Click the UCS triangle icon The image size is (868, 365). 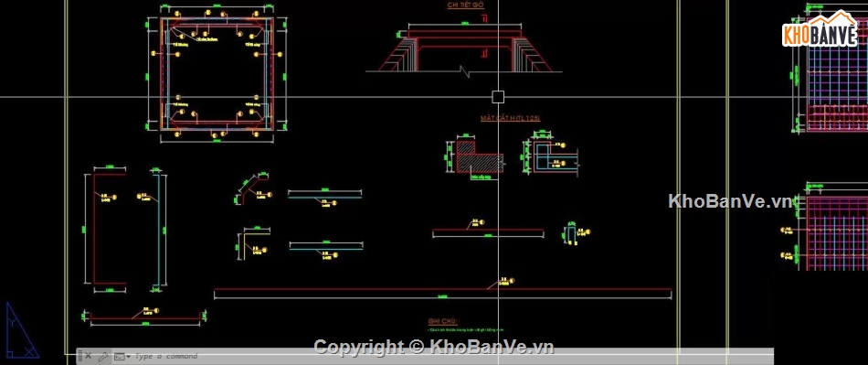pyautogui.click(x=22, y=329)
